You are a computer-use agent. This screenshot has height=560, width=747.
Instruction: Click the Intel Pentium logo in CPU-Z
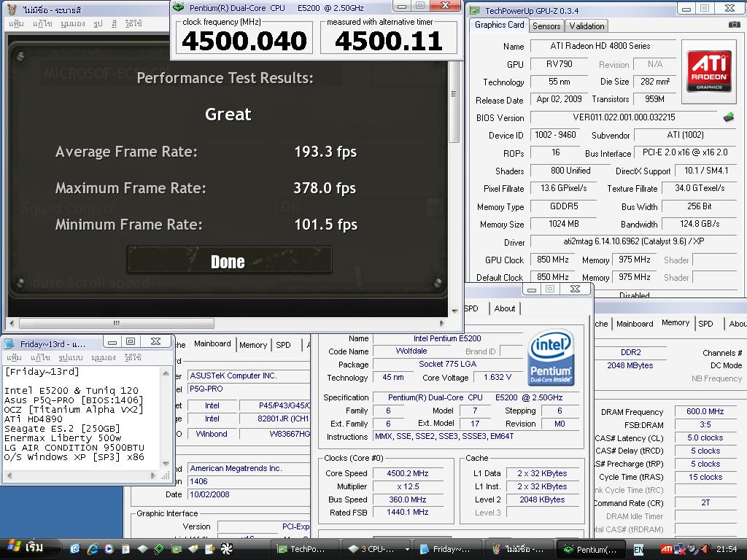click(551, 358)
